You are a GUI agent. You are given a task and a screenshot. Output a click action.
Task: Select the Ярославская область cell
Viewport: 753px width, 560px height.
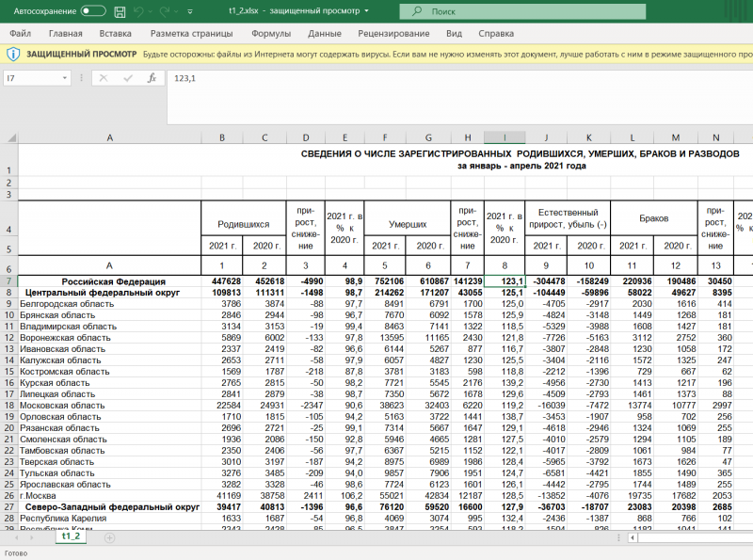(x=109, y=484)
